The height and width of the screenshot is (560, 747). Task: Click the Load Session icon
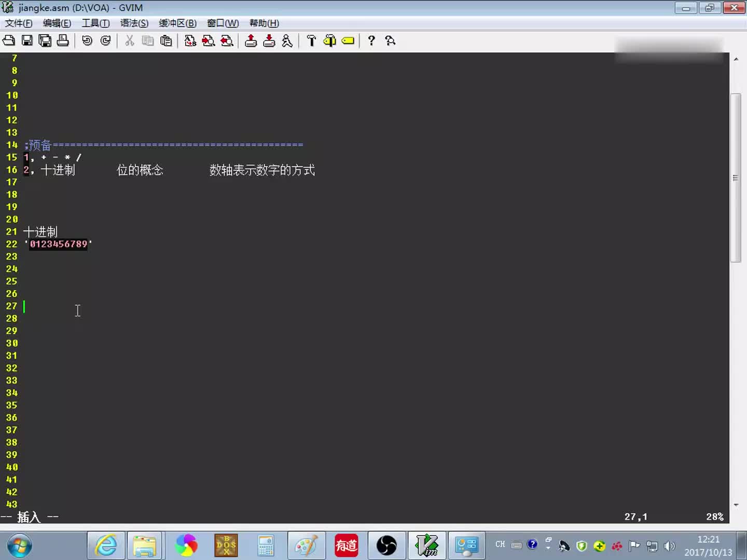pyautogui.click(x=251, y=40)
